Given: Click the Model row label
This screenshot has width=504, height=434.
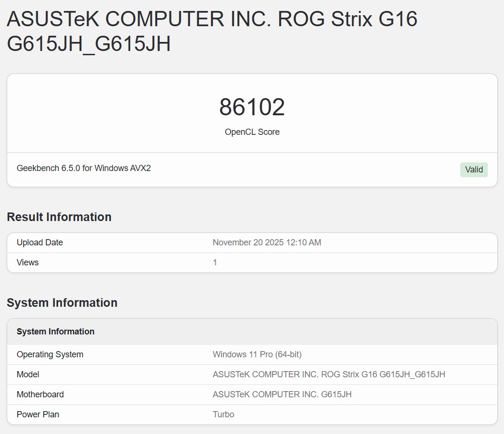Looking at the screenshot, I should pos(28,374).
